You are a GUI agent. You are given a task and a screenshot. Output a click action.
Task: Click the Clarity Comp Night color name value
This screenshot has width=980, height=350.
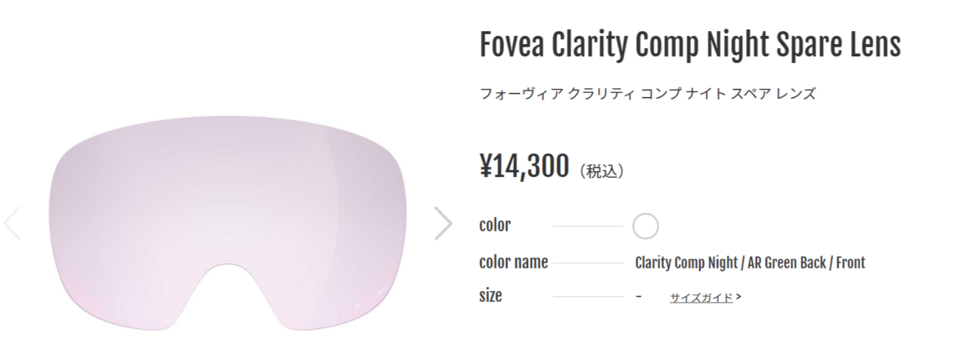[750, 263]
